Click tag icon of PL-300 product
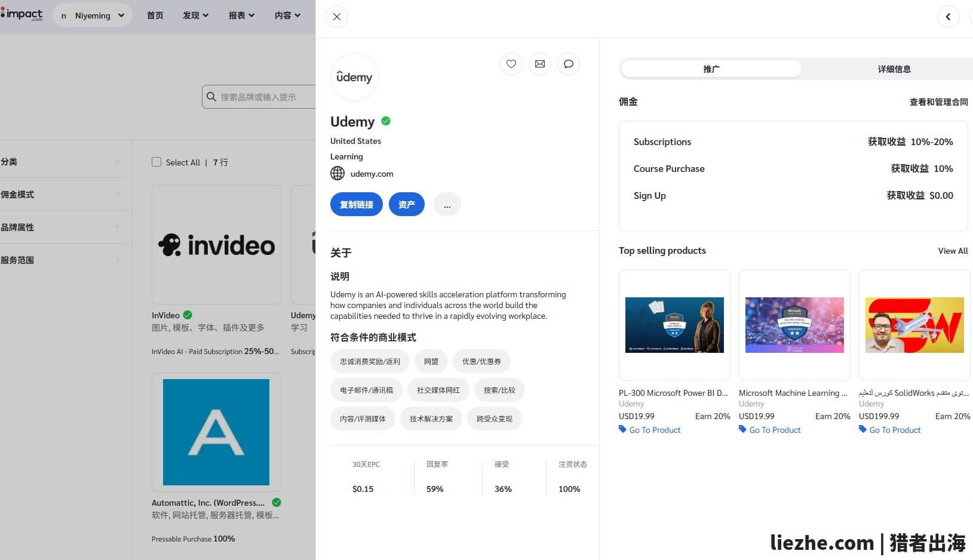The width and height of the screenshot is (973, 560). tap(622, 429)
